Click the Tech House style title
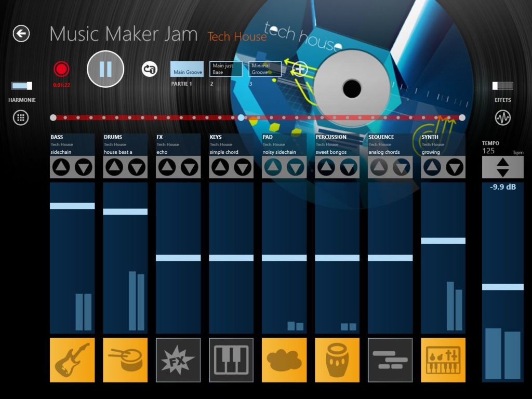 coord(237,36)
